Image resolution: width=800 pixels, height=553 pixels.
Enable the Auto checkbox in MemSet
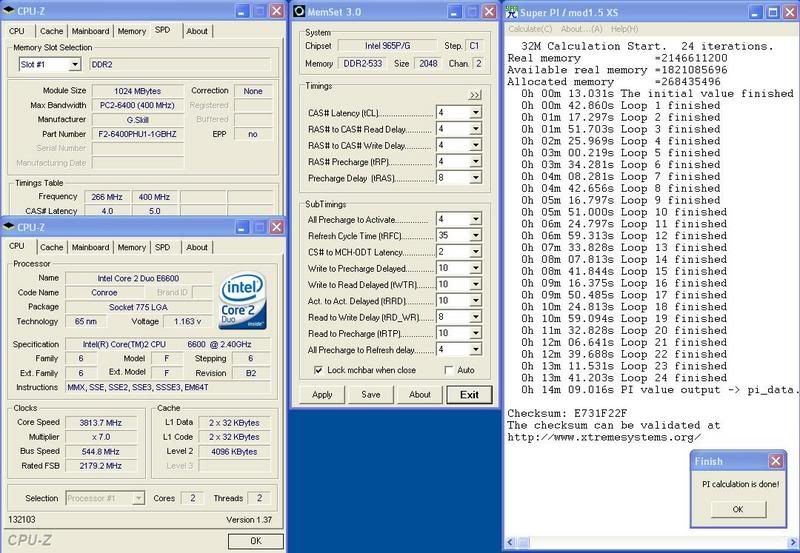click(449, 370)
